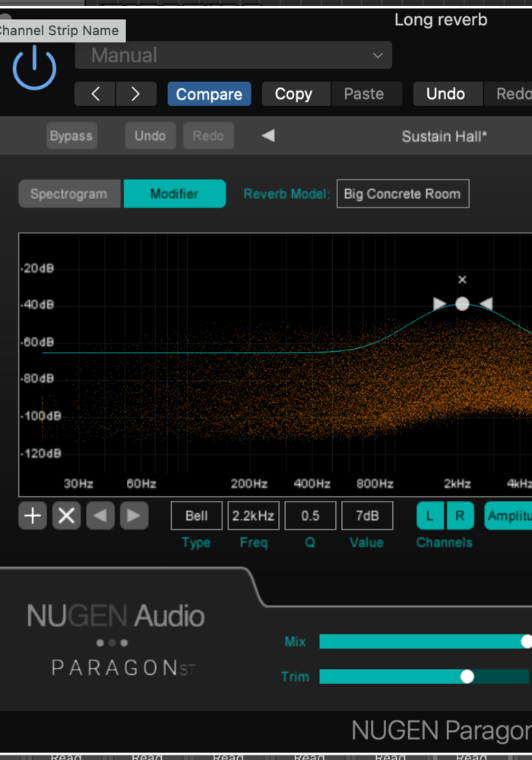Click the Copy button

tap(293, 94)
